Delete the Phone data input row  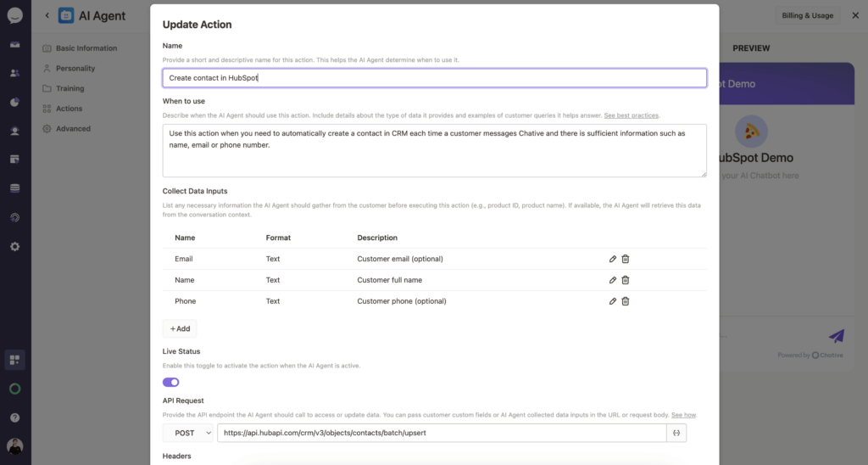(625, 301)
